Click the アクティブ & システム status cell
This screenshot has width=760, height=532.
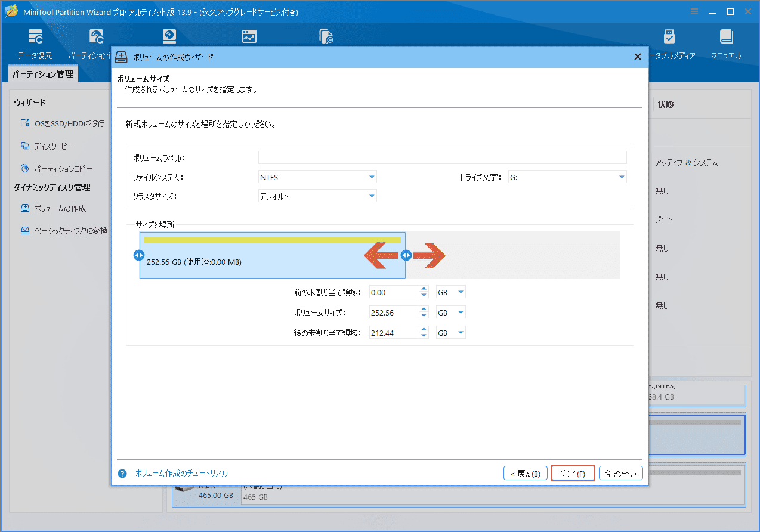pyautogui.click(x=686, y=162)
